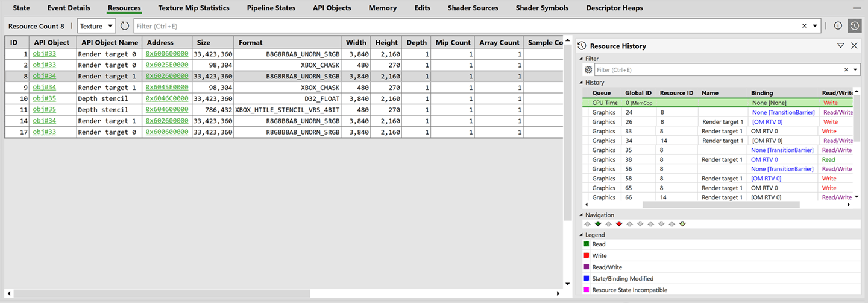
Task: Open the API Objects tab
Action: (332, 8)
